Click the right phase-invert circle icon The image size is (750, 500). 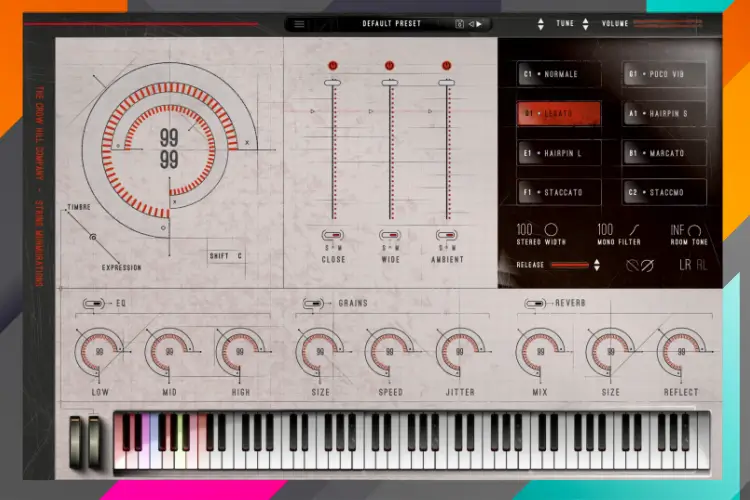[647, 265]
